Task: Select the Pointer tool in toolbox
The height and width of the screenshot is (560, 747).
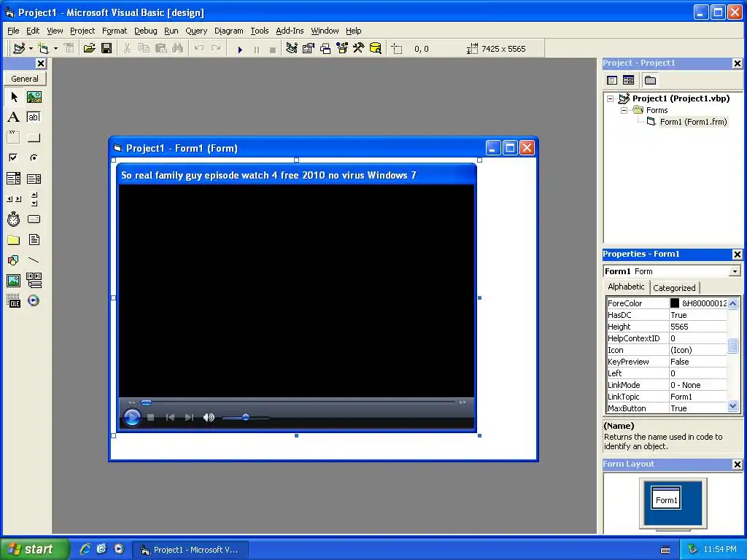Action: (14, 97)
